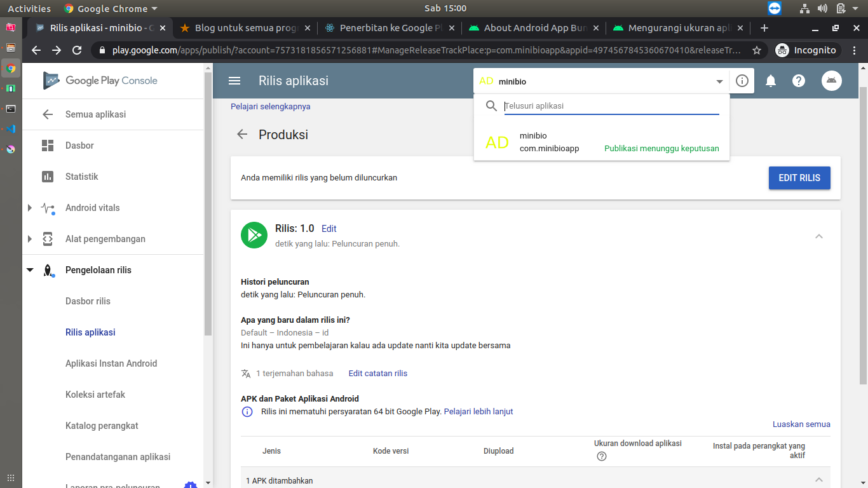Open a new Chrome tab

pyautogui.click(x=764, y=28)
